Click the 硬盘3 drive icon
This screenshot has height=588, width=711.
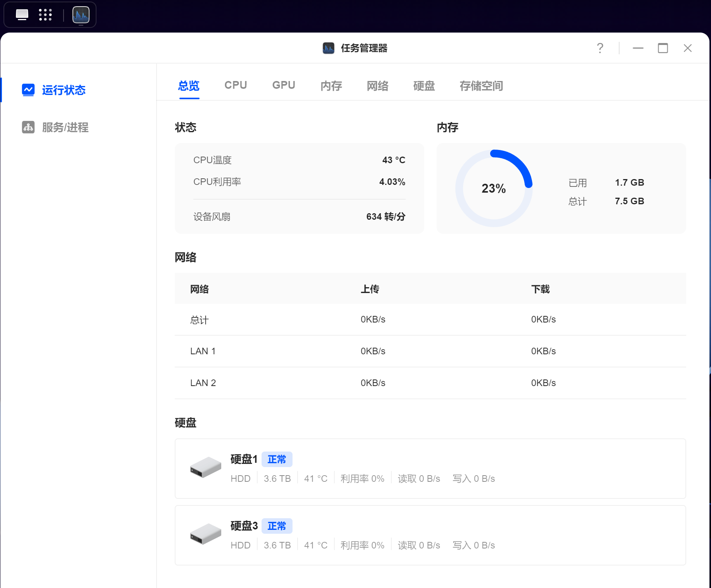tap(205, 534)
